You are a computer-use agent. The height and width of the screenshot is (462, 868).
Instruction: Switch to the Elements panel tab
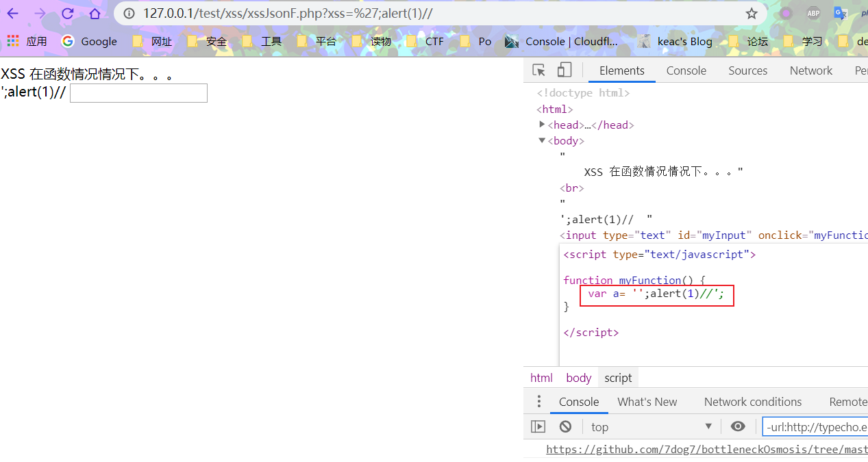coord(622,70)
